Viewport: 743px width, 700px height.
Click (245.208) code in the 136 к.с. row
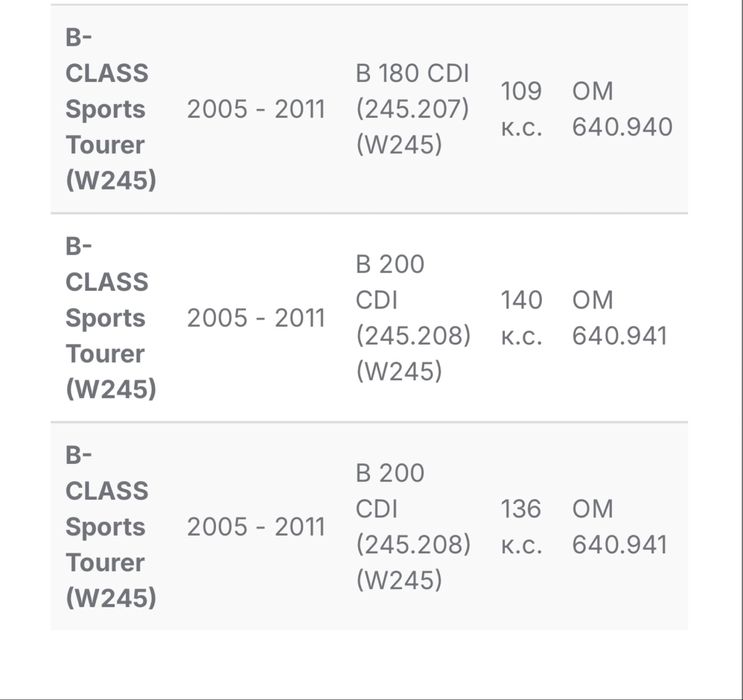[413, 545]
